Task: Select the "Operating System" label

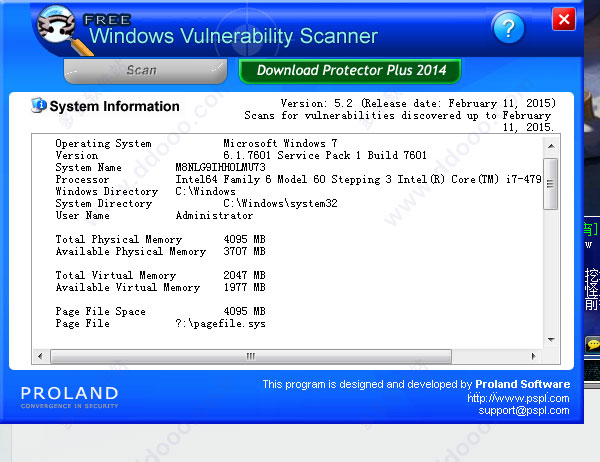Action: (x=103, y=144)
